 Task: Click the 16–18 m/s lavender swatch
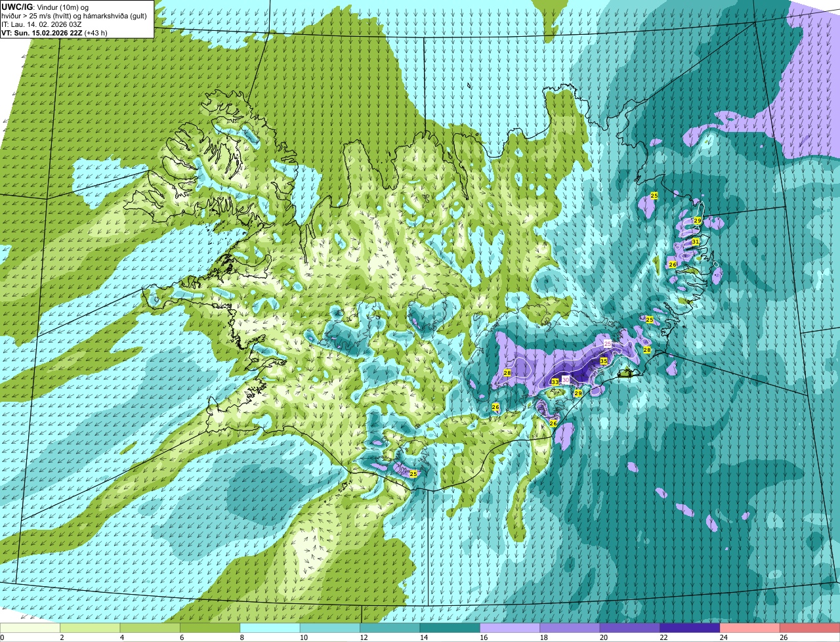(510, 628)
